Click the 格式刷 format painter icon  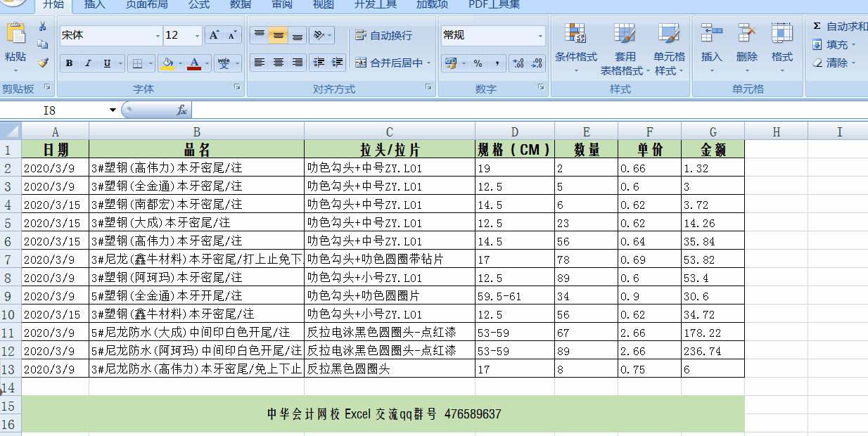click(42, 63)
